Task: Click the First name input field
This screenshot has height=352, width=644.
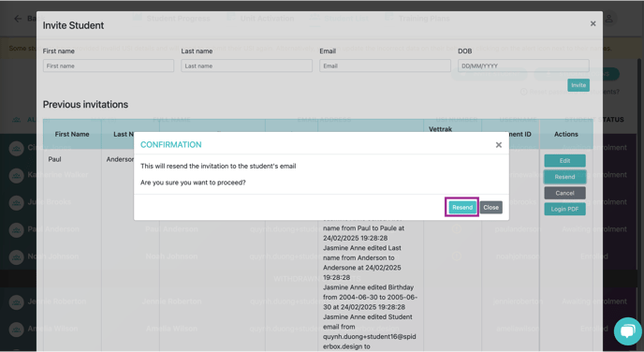Action: [109, 66]
